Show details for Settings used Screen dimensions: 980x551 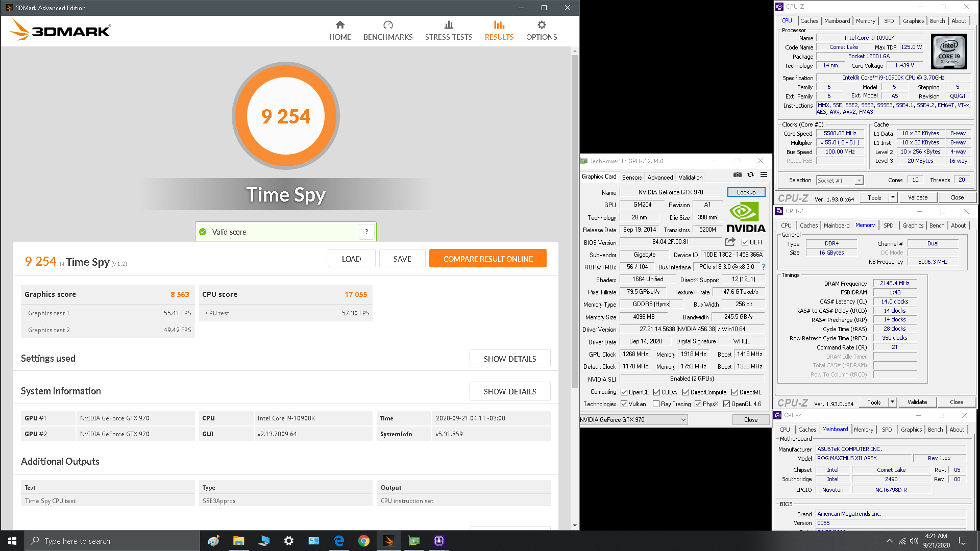(x=510, y=359)
